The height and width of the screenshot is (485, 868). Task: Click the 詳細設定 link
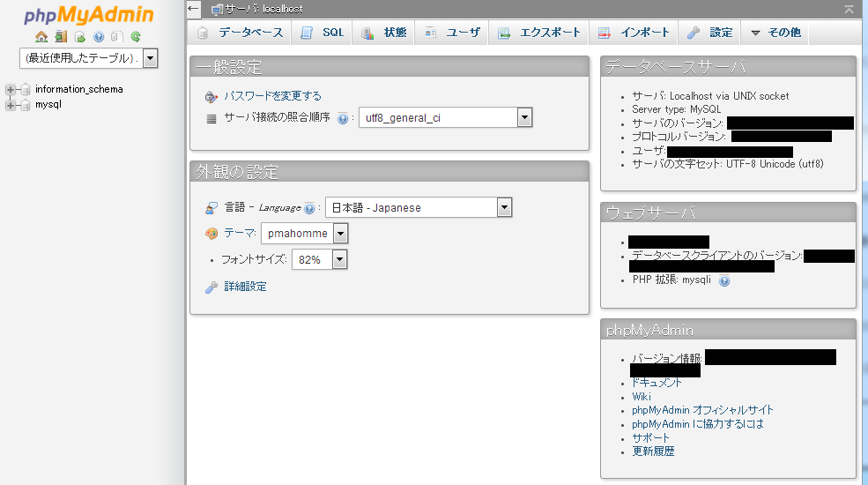tap(245, 287)
